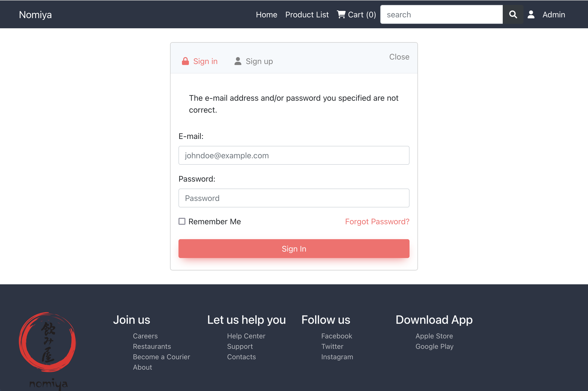Open the Admin account link
The image size is (588, 391).
tap(554, 15)
